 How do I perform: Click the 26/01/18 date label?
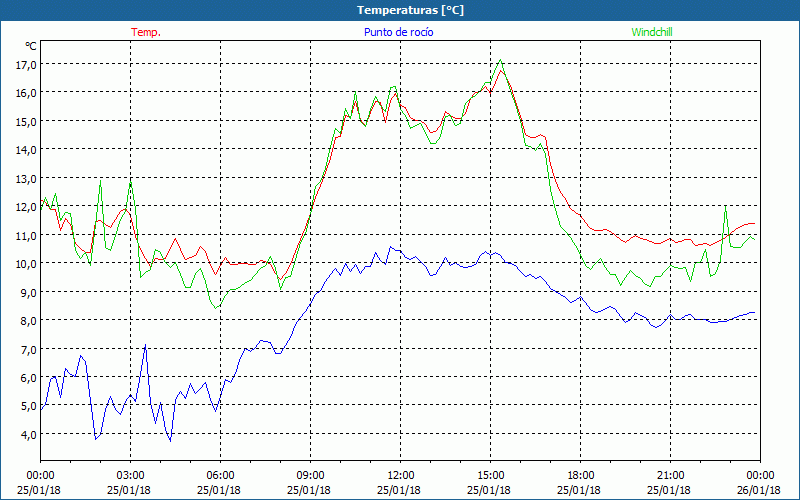(760, 490)
